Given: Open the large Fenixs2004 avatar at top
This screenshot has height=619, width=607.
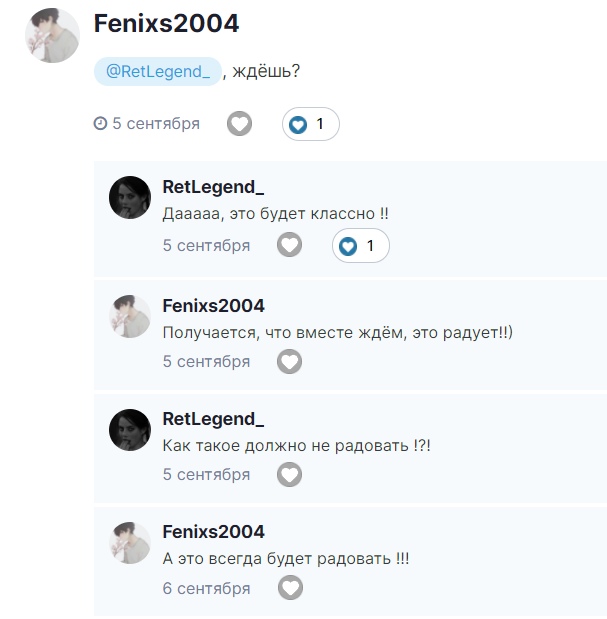Looking at the screenshot, I should tap(52, 36).
